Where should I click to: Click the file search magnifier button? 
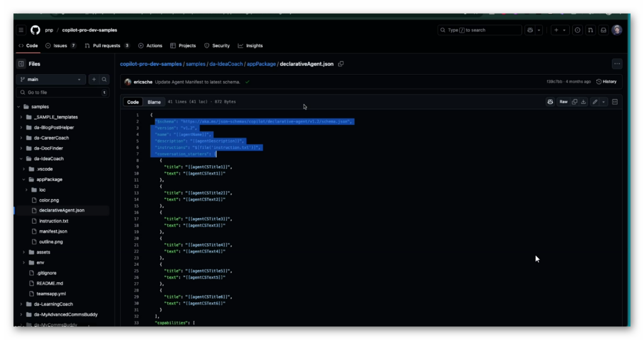104,79
